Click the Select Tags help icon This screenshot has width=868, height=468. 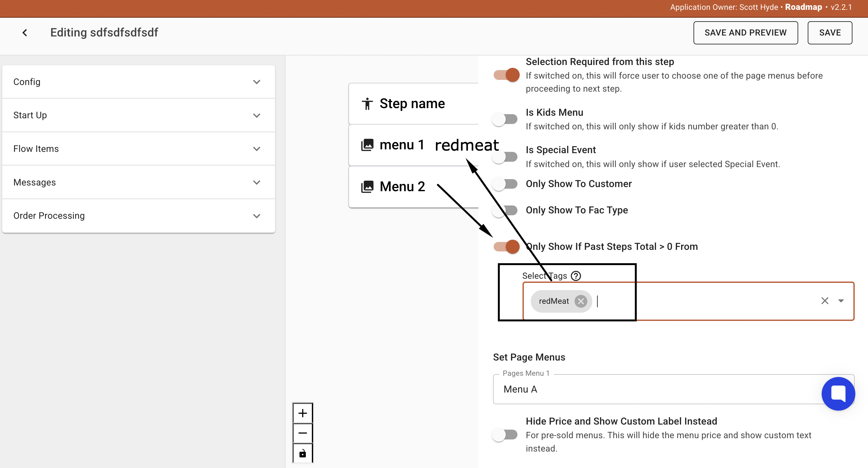point(576,276)
